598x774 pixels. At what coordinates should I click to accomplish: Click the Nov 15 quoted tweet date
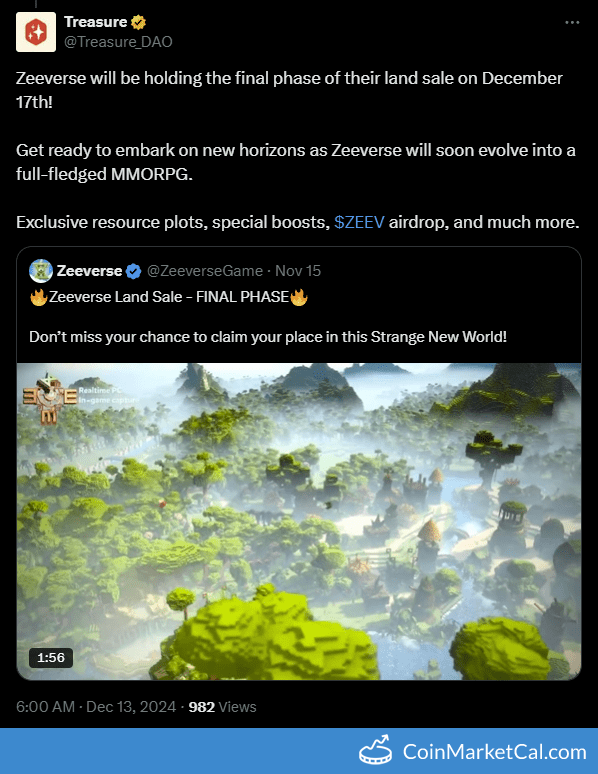(x=298, y=271)
